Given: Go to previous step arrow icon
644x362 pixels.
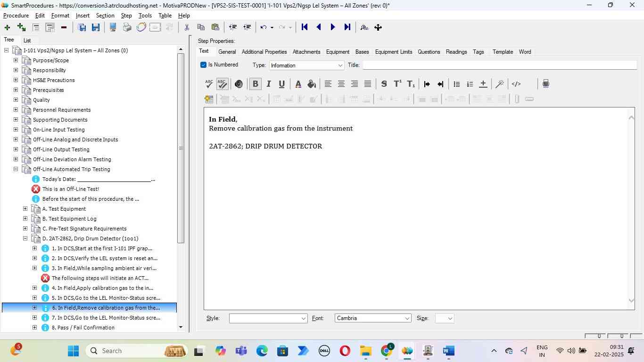Looking at the screenshot, I should coord(319,27).
